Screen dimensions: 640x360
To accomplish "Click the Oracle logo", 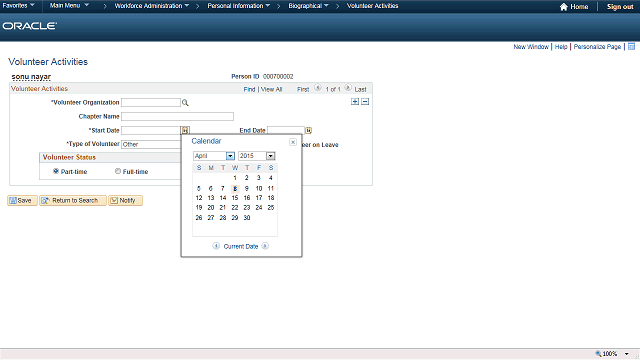I will click(29, 26).
